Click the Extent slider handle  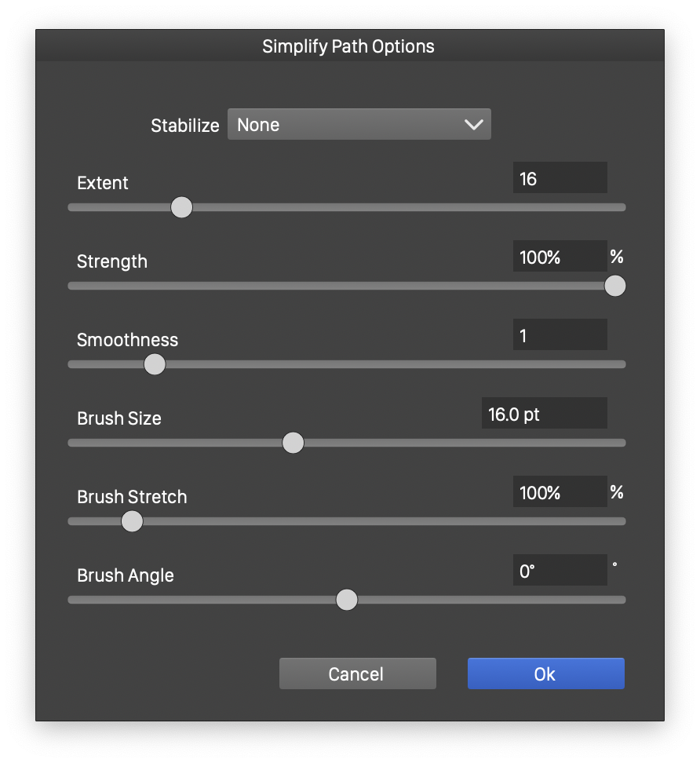coord(181,207)
